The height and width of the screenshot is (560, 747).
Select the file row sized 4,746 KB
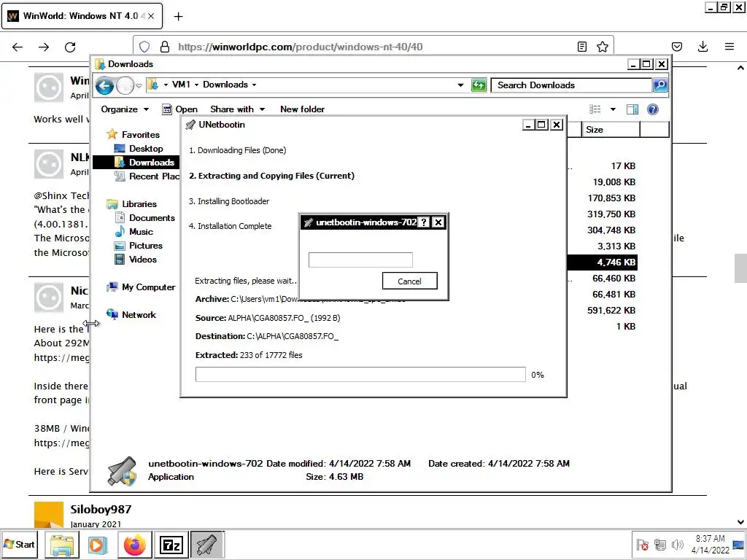(x=602, y=262)
